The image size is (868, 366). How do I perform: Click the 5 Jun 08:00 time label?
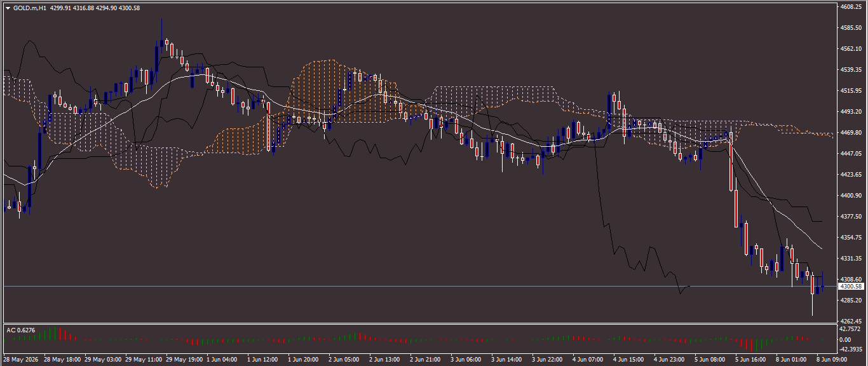tap(710, 360)
